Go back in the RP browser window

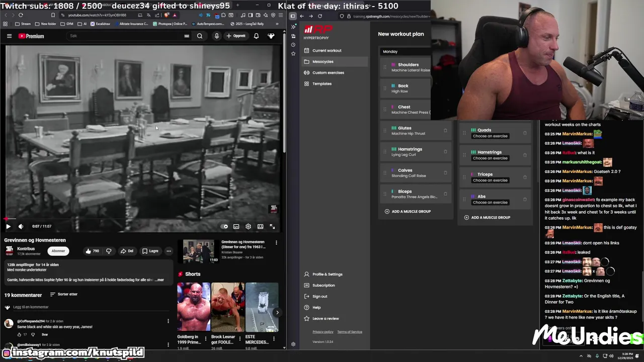click(x=301, y=16)
